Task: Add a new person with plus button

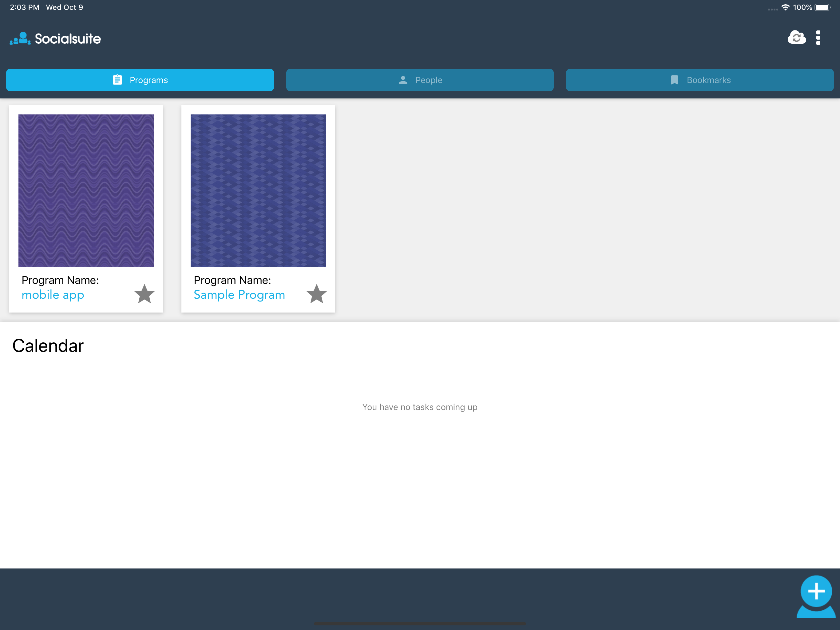Action: (x=816, y=596)
